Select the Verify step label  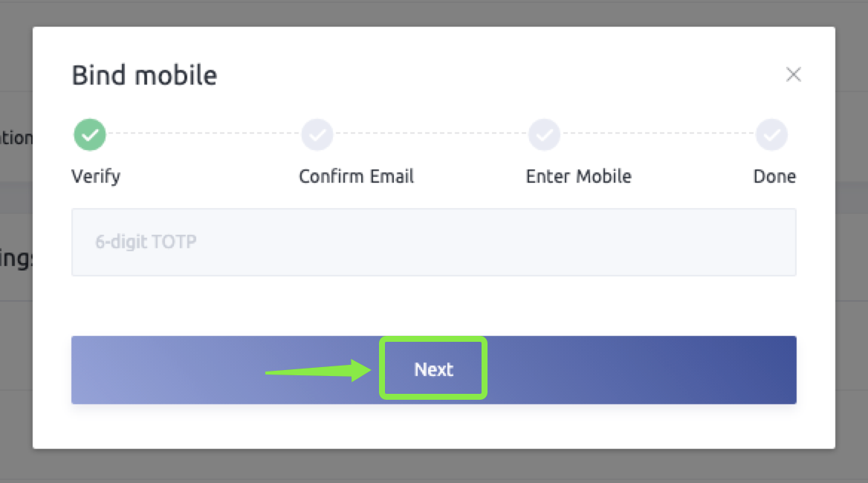pos(96,177)
